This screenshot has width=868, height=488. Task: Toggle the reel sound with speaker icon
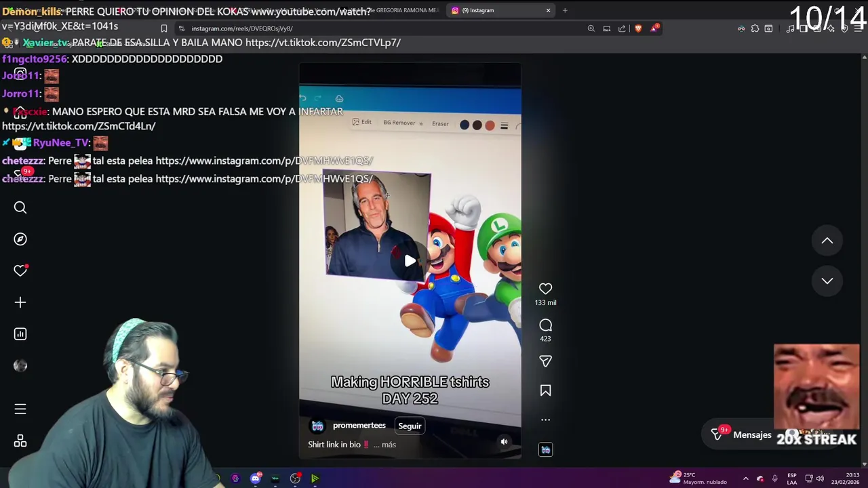[x=504, y=442]
